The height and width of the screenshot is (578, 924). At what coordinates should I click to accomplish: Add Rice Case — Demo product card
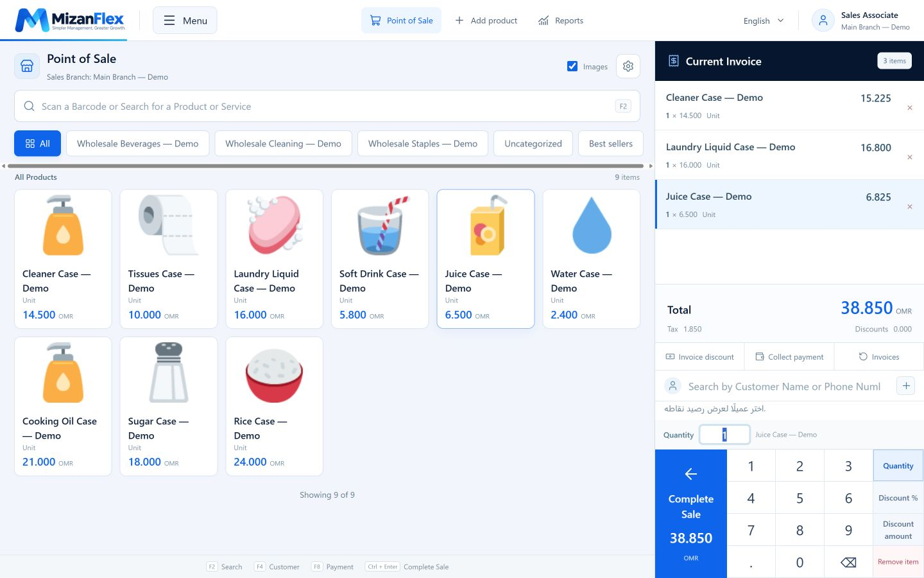(274, 407)
